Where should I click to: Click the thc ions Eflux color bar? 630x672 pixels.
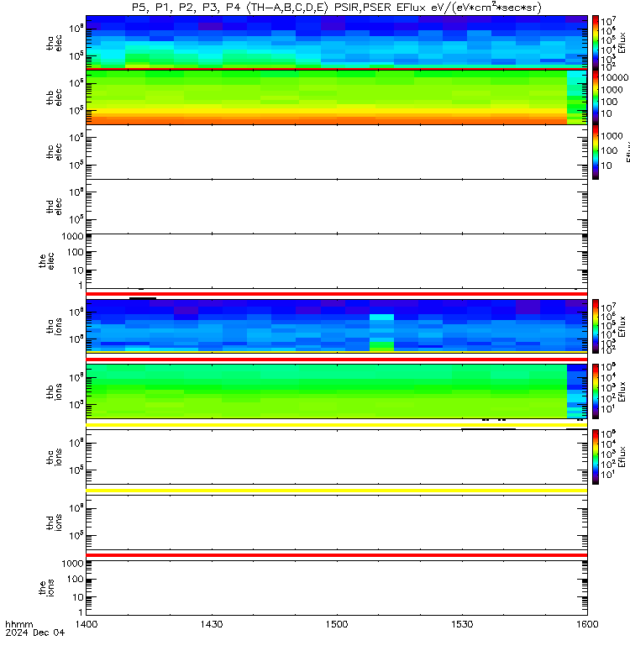pos(596,457)
